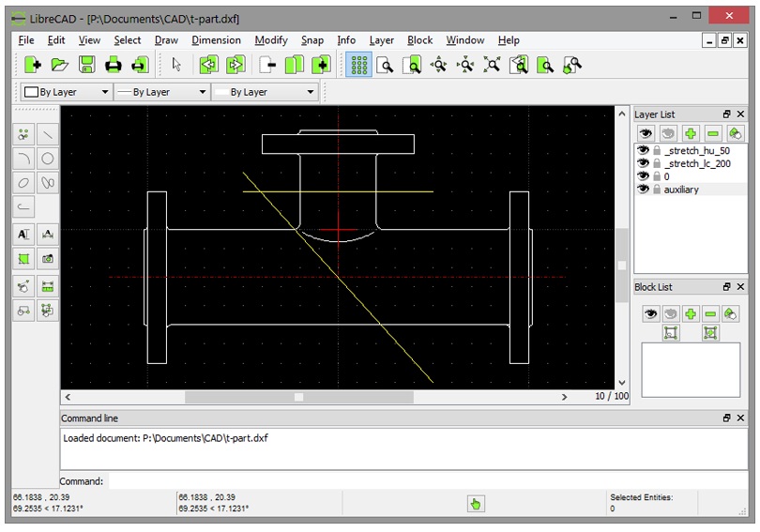This screenshot has width=760, height=532.
Task: Select the _stretch_lc_200 layer name
Action: point(697,163)
